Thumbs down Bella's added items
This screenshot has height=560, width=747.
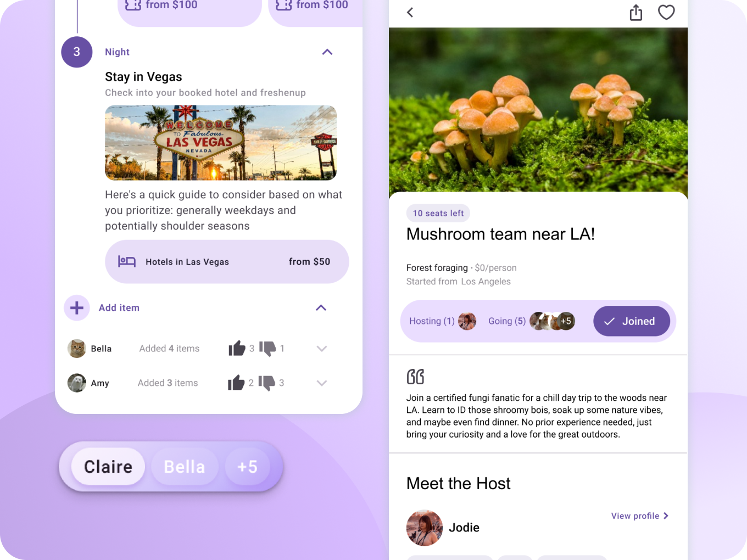(267, 349)
